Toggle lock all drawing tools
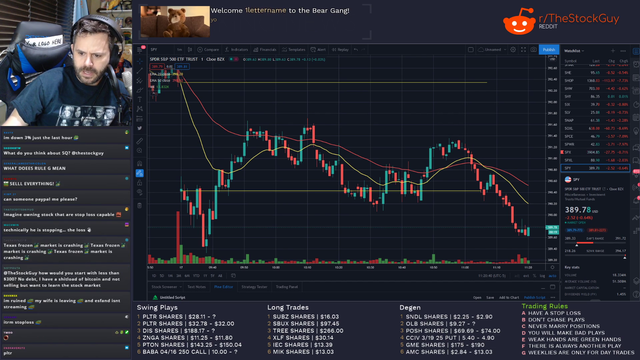The height and width of the screenshot is (360, 640). [140, 182]
